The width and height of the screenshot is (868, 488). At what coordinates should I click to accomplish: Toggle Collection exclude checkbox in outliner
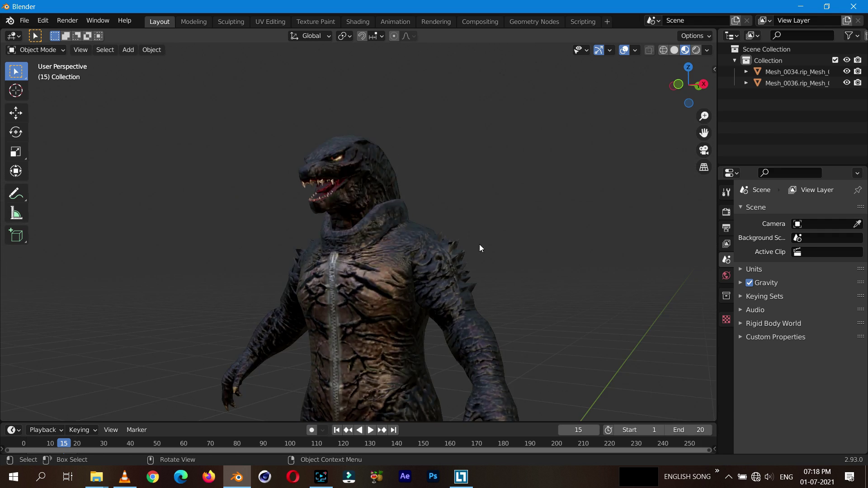click(835, 60)
